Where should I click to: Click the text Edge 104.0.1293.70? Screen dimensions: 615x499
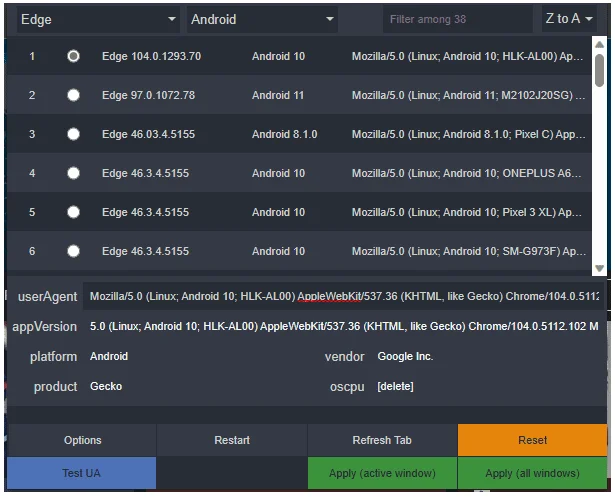[x=151, y=56]
